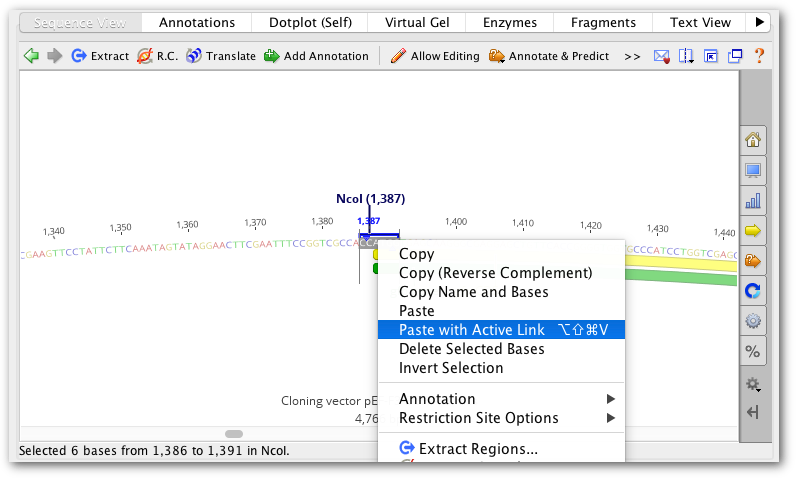Switch to the Virtual Gel tab
Image resolution: width=796 pixels, height=478 pixels.
pos(417,23)
